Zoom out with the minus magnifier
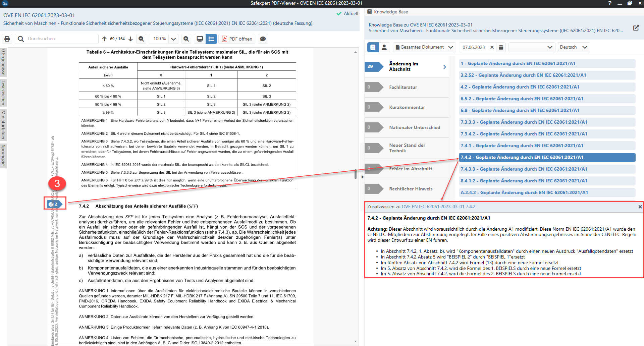This screenshot has width=644, height=346. pos(142,39)
